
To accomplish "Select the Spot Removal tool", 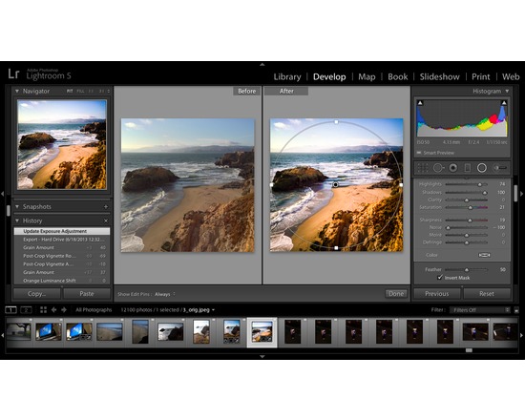I will (438, 168).
